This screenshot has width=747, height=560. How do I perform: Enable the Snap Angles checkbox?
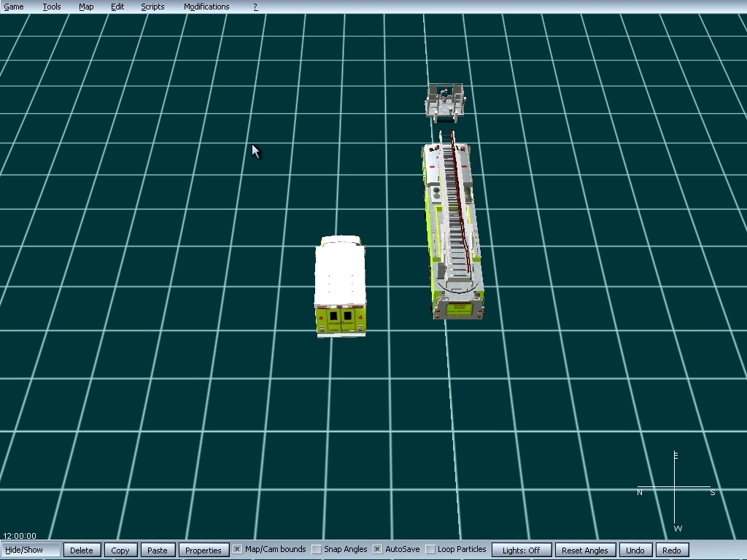pos(317,550)
